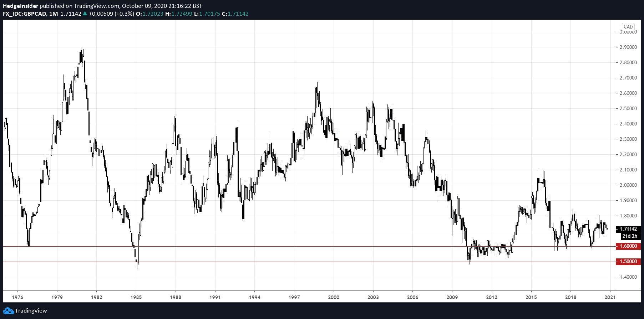Click the 1.40000 price axis label
Screen dimensions: 644x319
(x=628, y=277)
